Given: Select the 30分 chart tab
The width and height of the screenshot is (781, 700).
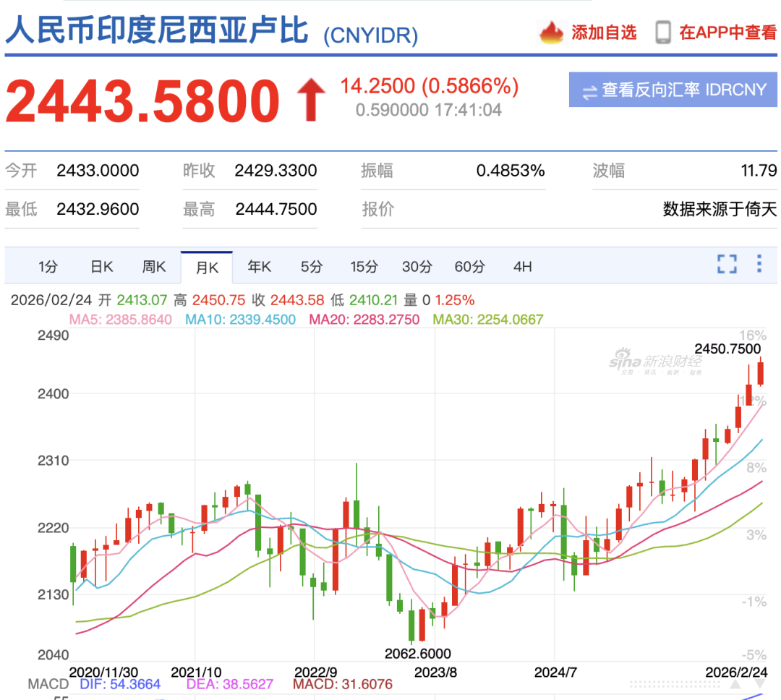Looking at the screenshot, I should tap(417, 267).
